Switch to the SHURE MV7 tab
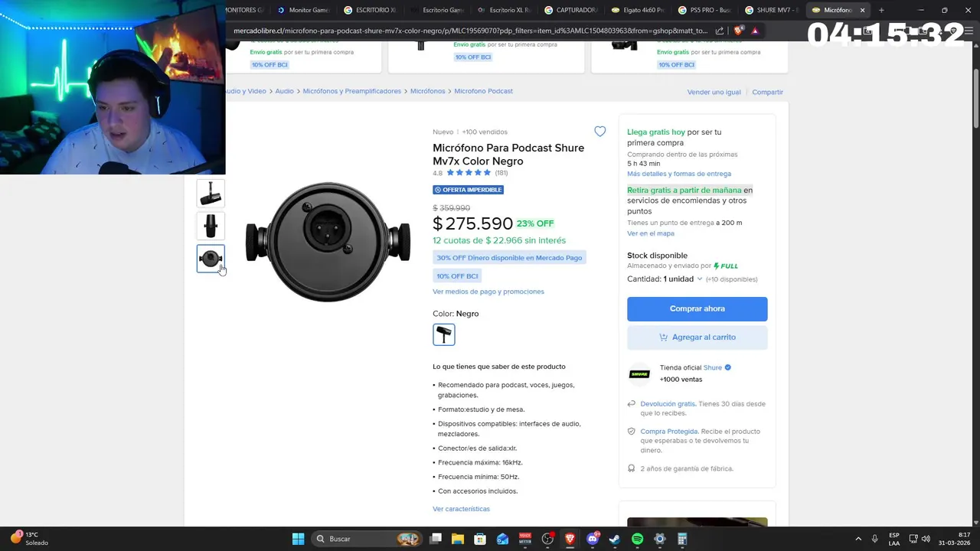Image resolution: width=980 pixels, height=551 pixels. click(773, 10)
